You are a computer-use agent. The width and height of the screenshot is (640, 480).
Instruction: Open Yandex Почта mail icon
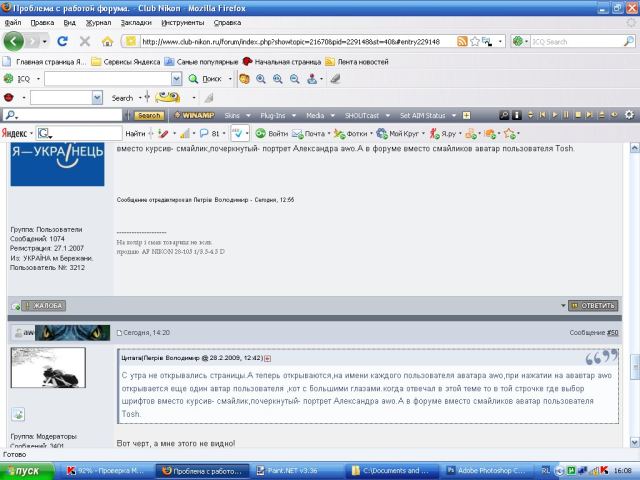[x=308, y=133]
